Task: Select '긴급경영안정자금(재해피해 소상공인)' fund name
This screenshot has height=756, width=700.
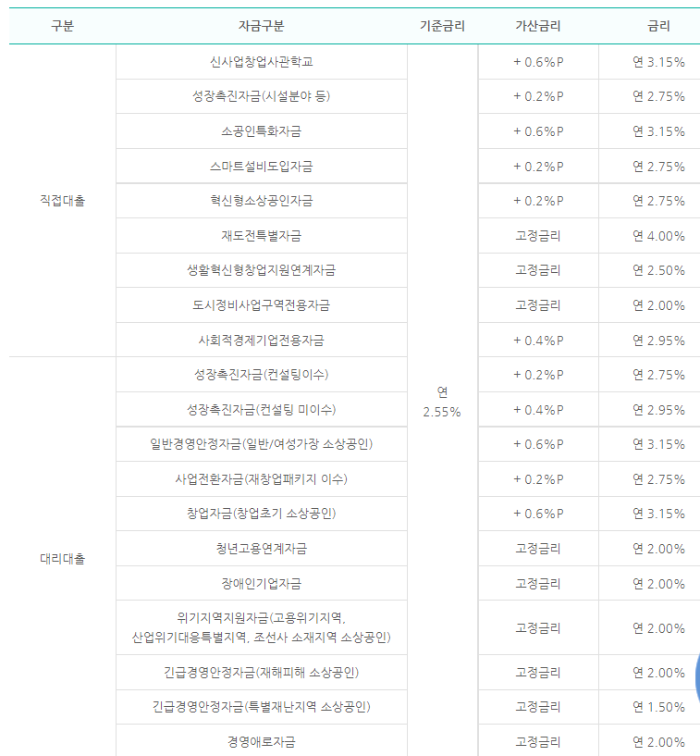Action: (261, 673)
